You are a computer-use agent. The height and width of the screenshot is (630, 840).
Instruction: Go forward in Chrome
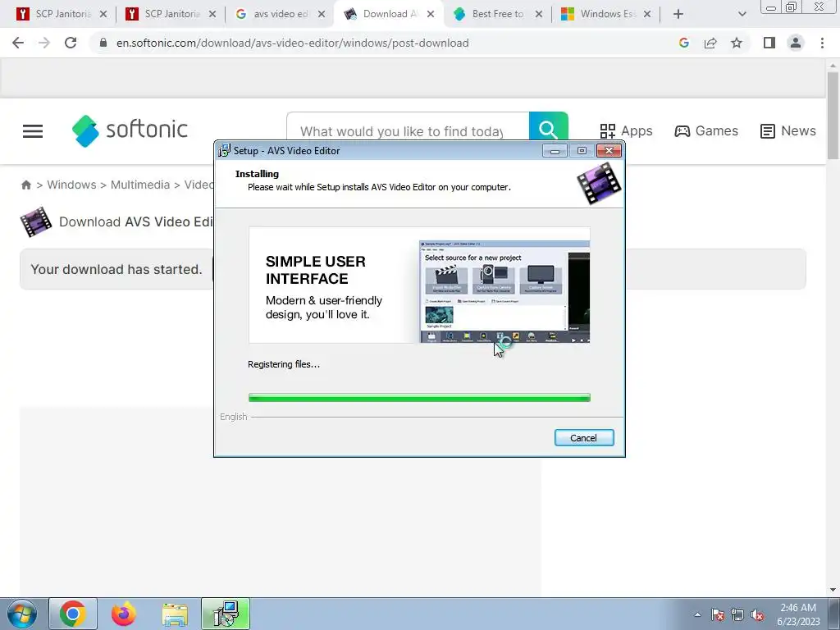point(44,43)
